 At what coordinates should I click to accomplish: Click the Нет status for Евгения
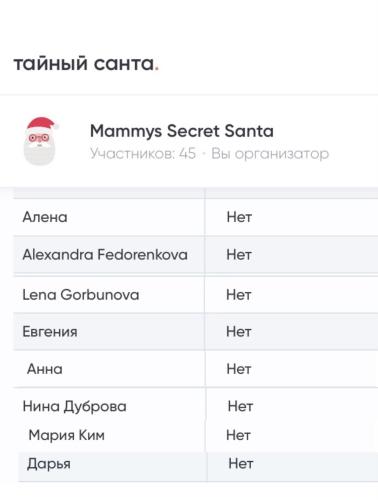(x=239, y=332)
